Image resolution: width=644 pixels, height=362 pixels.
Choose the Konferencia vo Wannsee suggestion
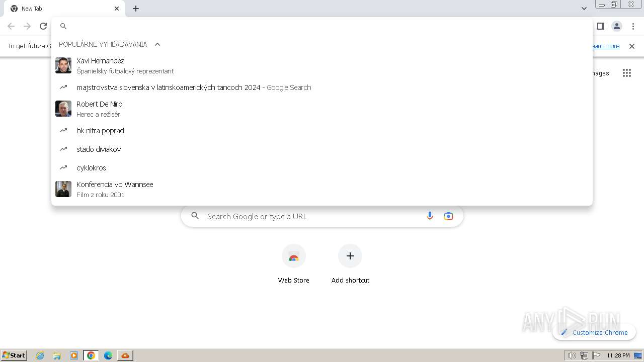[322, 189]
